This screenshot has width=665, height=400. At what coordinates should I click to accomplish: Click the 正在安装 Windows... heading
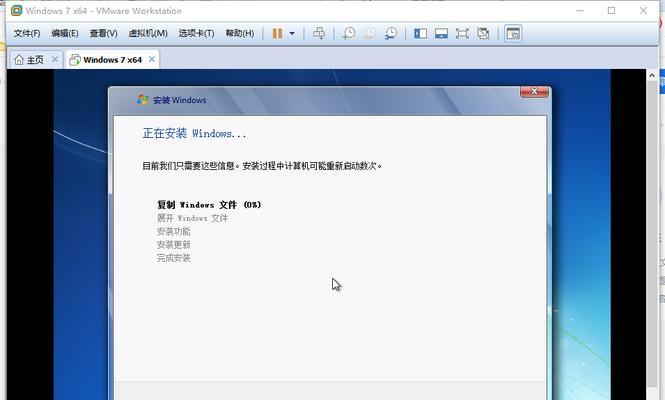click(194, 134)
